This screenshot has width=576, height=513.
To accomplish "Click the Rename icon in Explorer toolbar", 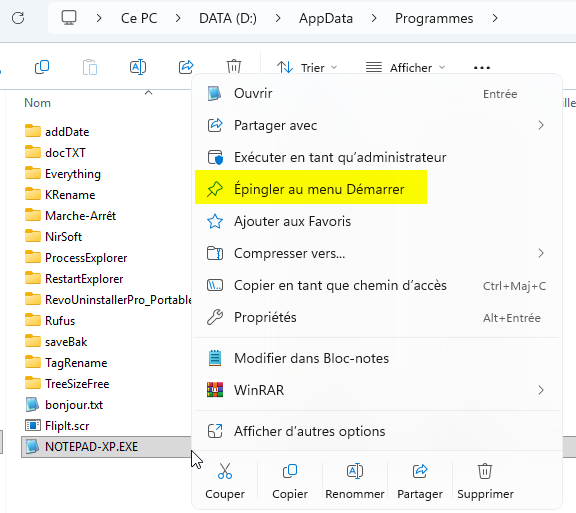I will coord(138,67).
